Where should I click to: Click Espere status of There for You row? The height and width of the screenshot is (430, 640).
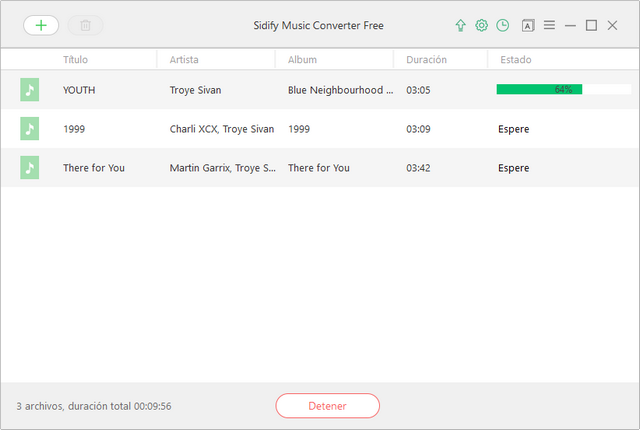pyautogui.click(x=513, y=168)
